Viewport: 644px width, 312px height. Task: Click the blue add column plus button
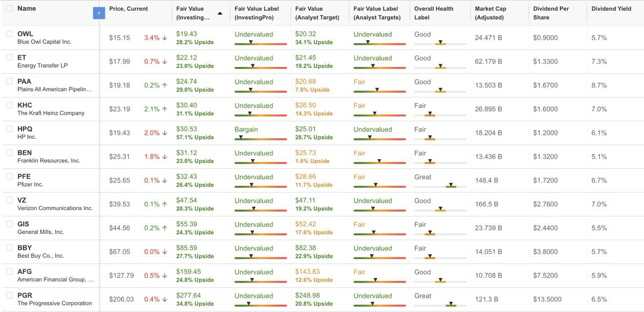click(99, 13)
